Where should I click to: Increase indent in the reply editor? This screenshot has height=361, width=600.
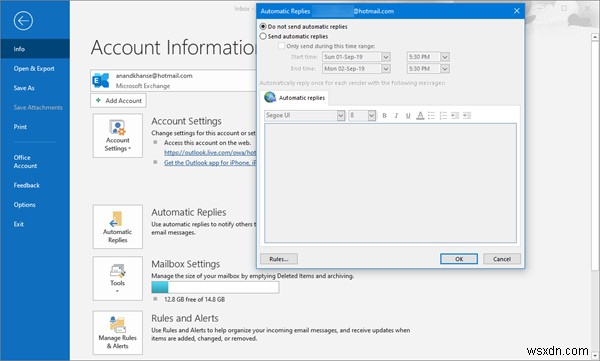467,116
